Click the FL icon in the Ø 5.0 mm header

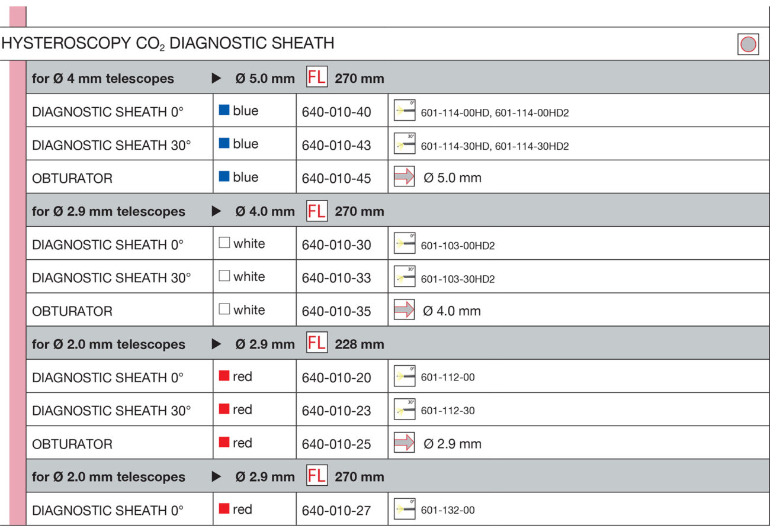(316, 78)
